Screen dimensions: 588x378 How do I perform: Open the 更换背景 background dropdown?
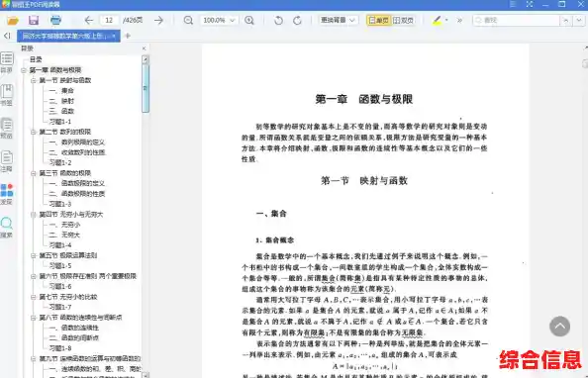click(x=339, y=20)
